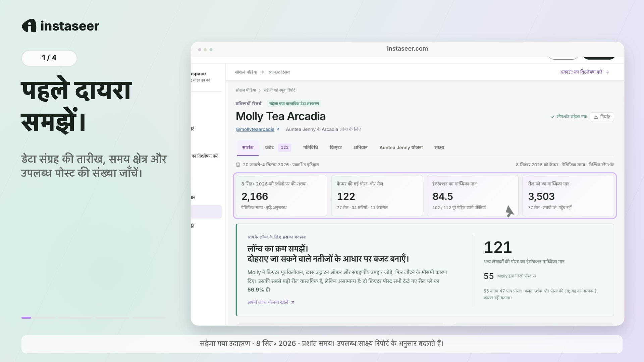Click the निर्यात export button
This screenshot has height=362, width=644.
tap(602, 117)
